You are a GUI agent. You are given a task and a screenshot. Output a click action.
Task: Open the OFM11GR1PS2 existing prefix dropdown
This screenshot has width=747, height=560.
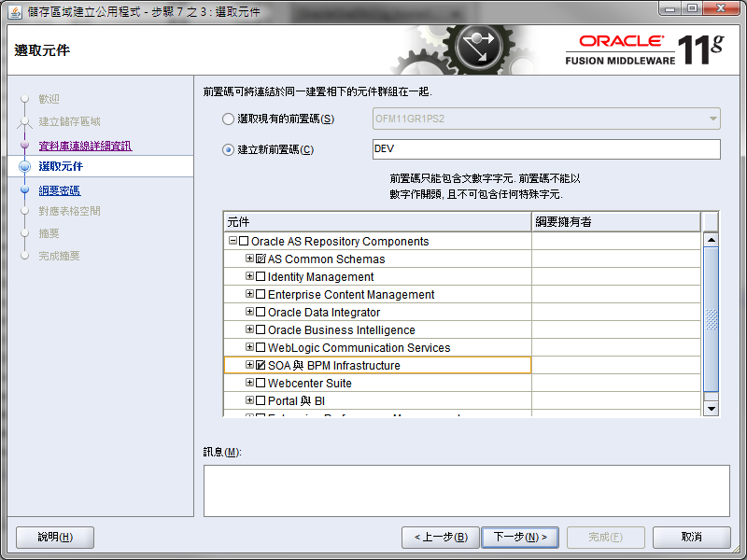(546, 119)
